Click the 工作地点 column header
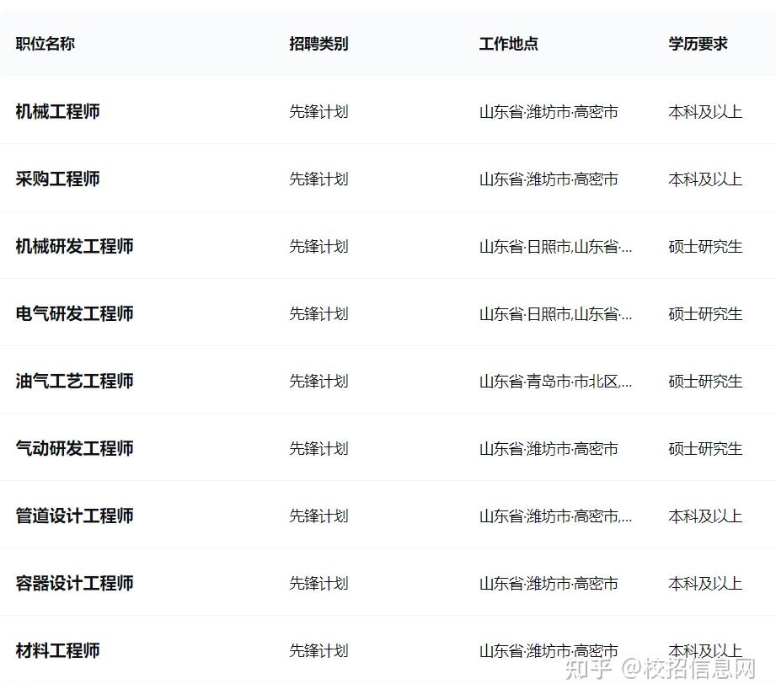Screen dimensions: 776x700 [x=508, y=44]
